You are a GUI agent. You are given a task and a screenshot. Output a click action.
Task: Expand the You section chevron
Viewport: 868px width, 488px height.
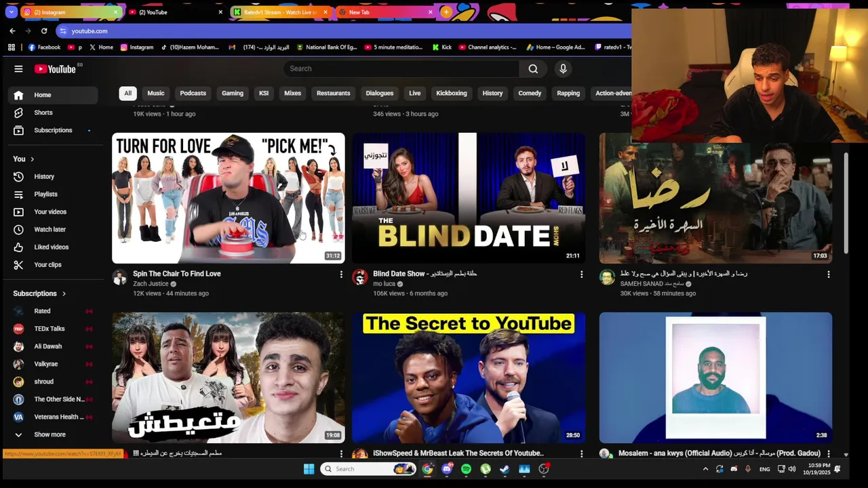click(32, 159)
